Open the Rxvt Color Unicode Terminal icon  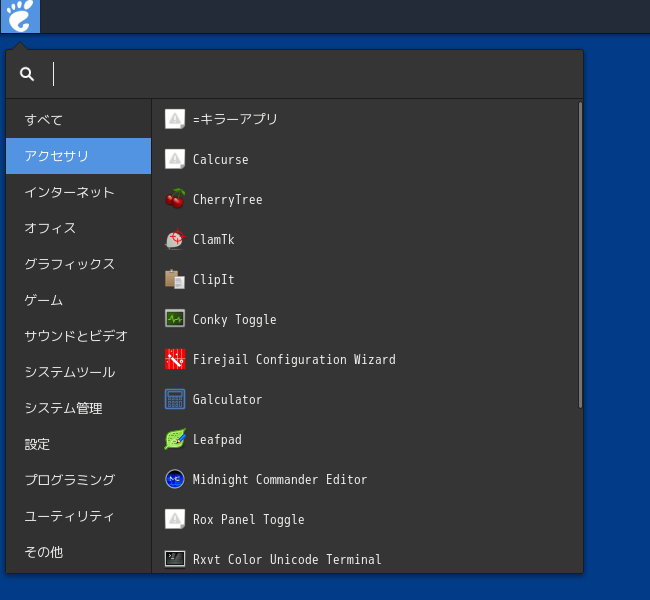[175, 559]
